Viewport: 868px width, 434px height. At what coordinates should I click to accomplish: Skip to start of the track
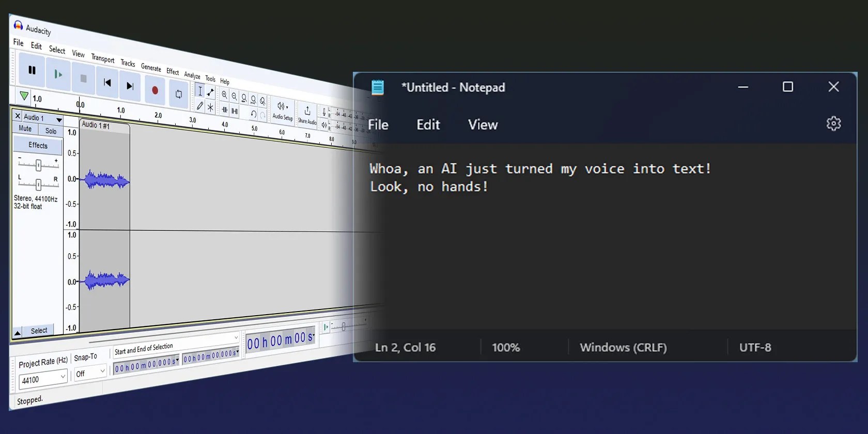coord(107,83)
